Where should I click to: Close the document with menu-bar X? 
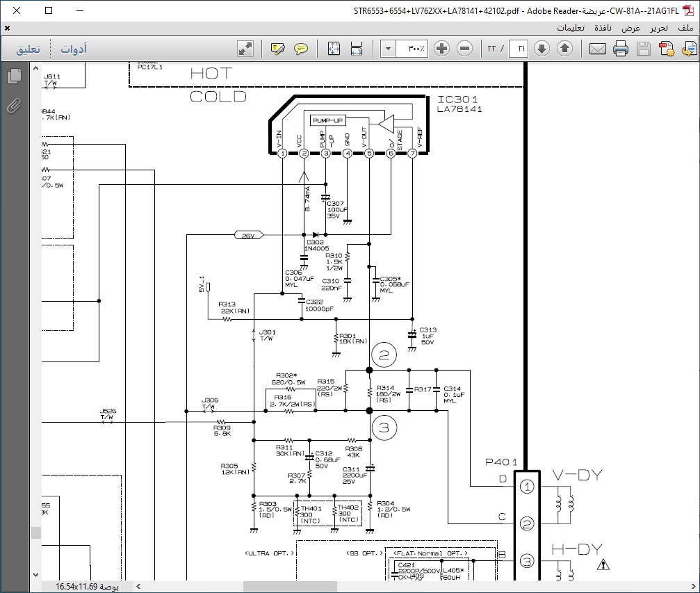(7, 28)
